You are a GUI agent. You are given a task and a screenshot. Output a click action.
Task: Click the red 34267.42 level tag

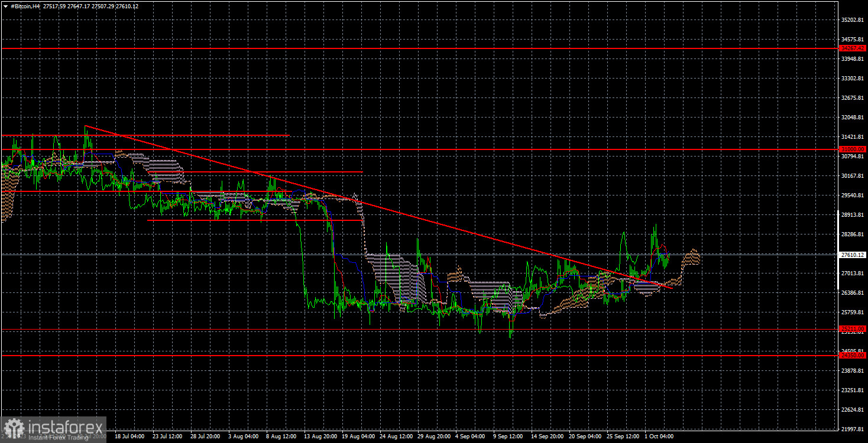pos(853,48)
